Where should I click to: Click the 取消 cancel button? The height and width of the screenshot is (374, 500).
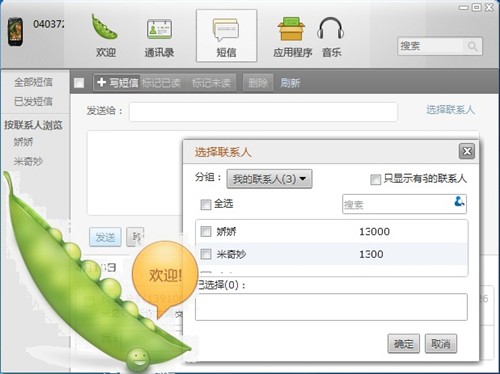[441, 343]
